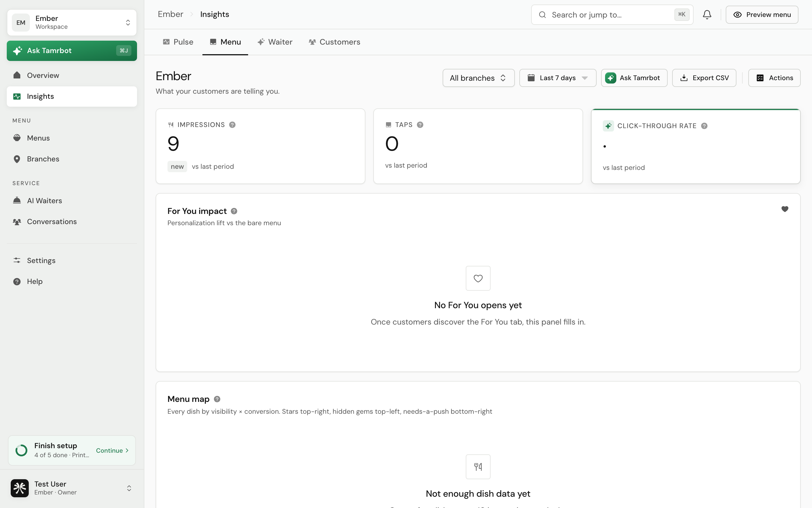812x508 pixels.
Task: Click the Impressions metric card value 9
Action: coord(173,143)
